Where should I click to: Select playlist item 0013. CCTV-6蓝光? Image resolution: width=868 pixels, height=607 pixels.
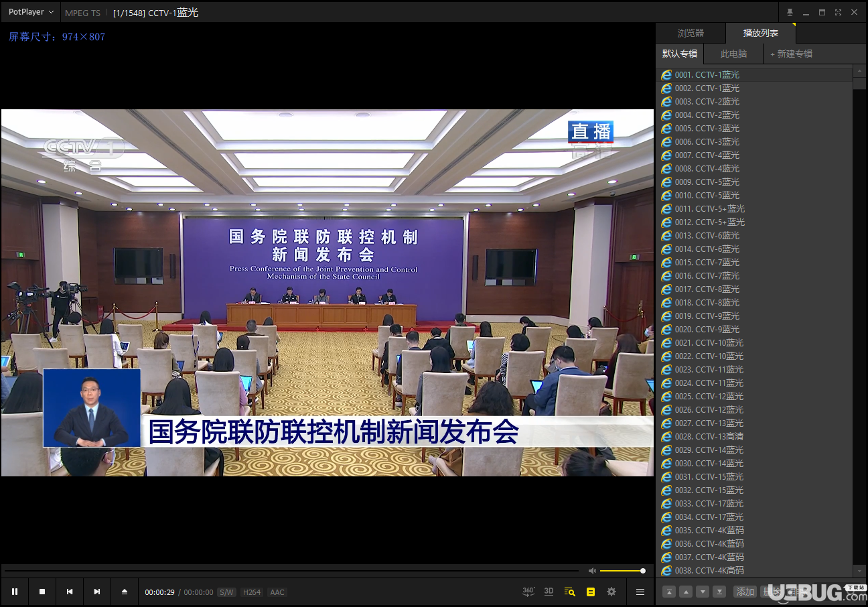(754, 236)
